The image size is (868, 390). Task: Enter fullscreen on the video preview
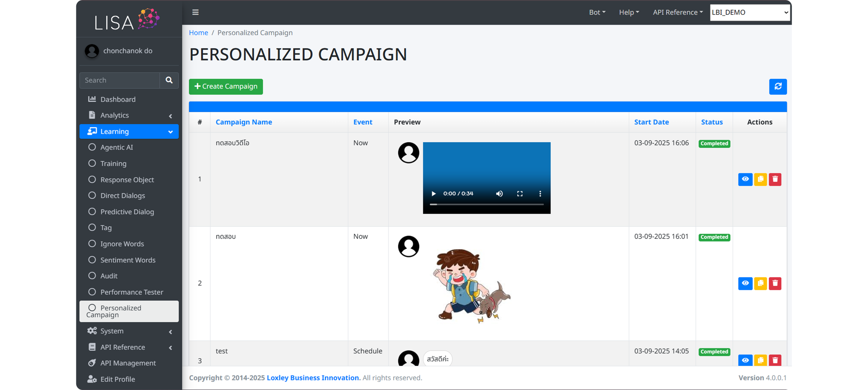click(520, 193)
